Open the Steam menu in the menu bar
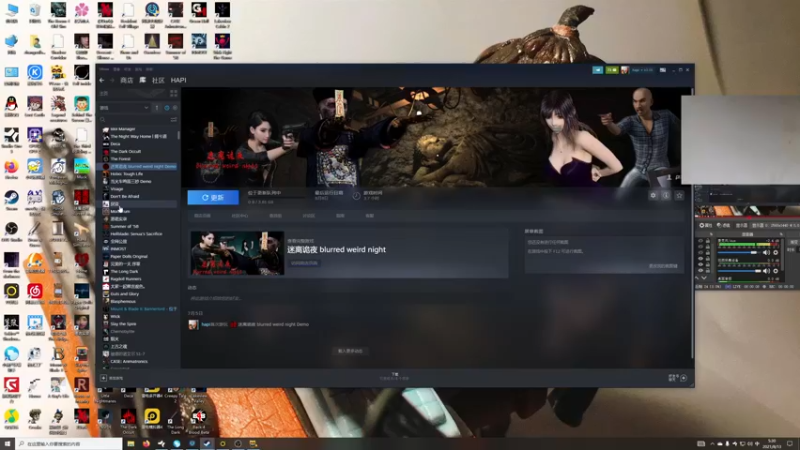Viewport: 800px width, 450px height. point(105,69)
